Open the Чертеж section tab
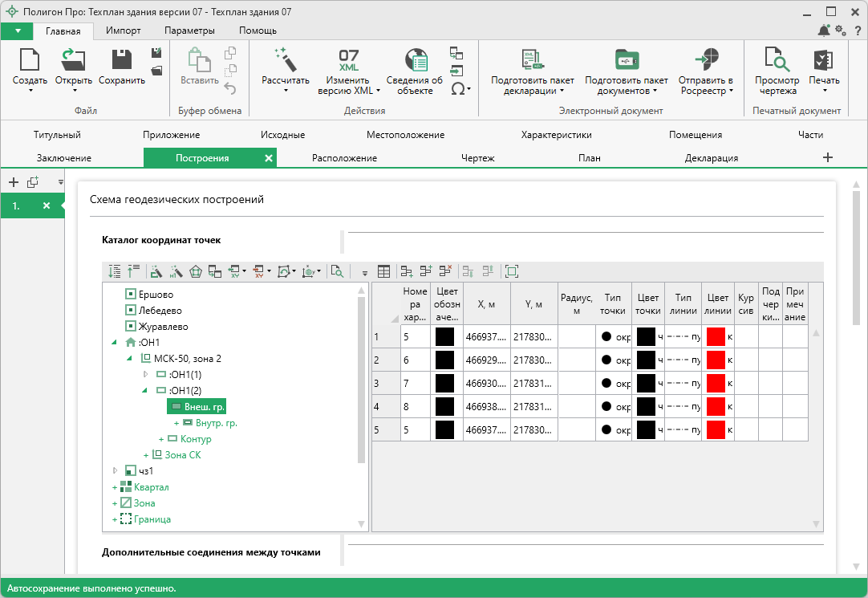This screenshot has height=598, width=868. pyautogui.click(x=477, y=158)
